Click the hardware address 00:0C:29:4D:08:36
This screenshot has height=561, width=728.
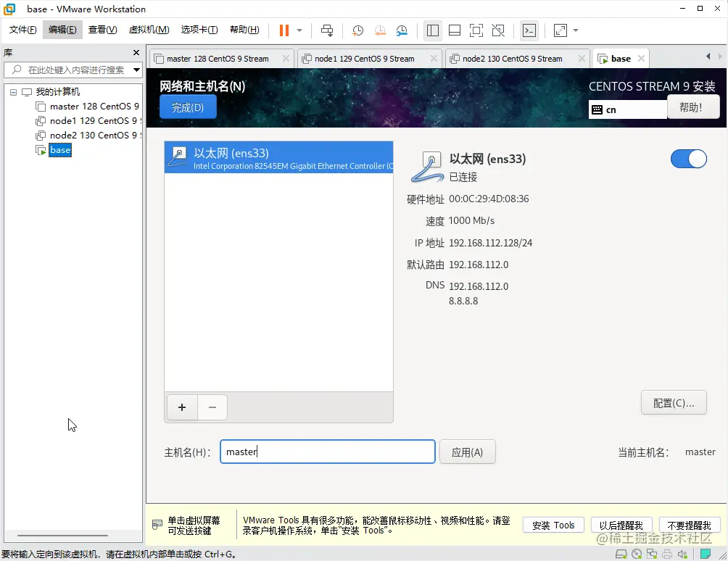click(x=489, y=199)
